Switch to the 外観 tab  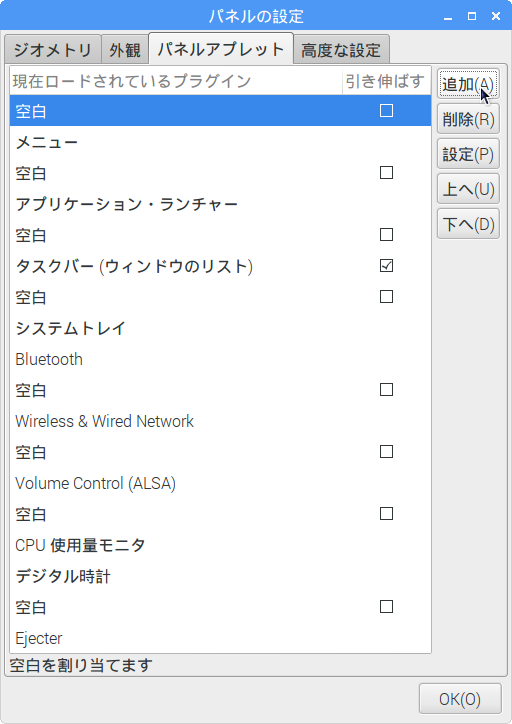click(125, 49)
